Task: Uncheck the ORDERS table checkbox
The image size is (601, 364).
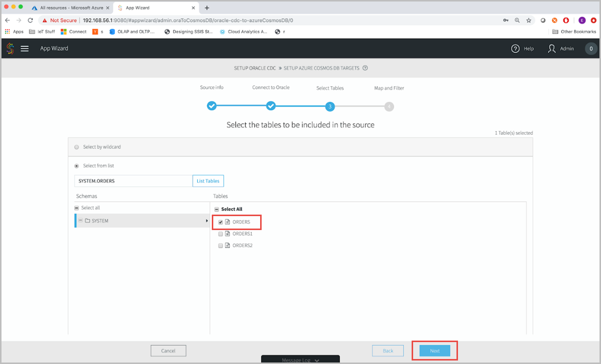Action: tap(220, 222)
